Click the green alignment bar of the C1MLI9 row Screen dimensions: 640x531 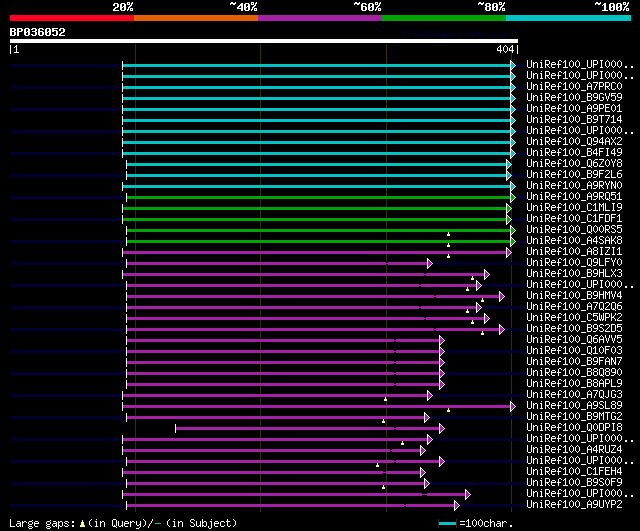pos(315,209)
